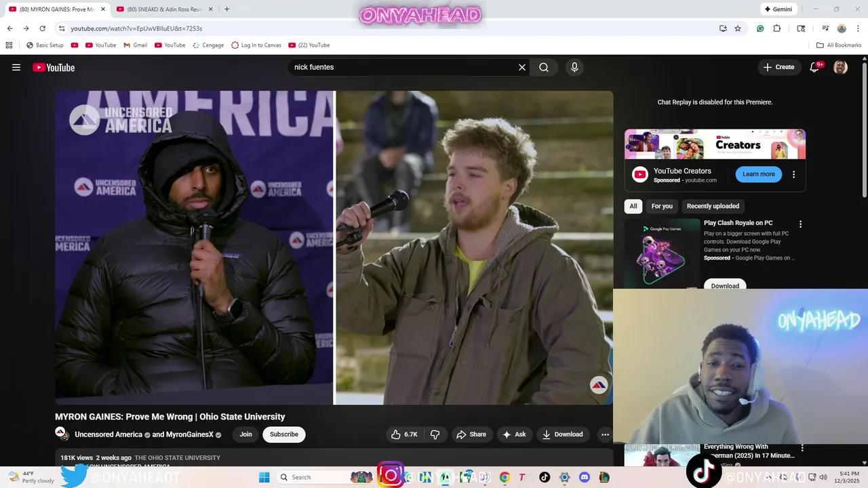This screenshot has width=868, height=488.
Task: Open options for Clash Royale ad
Action: pos(800,224)
